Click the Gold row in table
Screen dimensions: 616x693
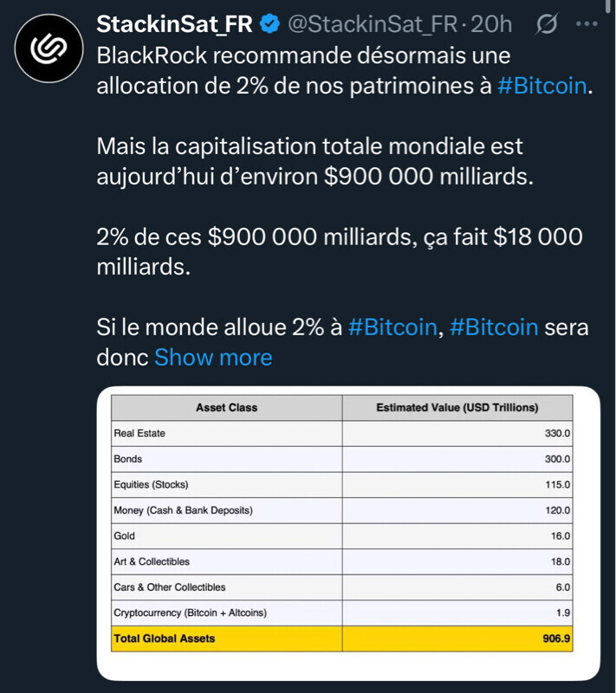pyautogui.click(x=341, y=535)
